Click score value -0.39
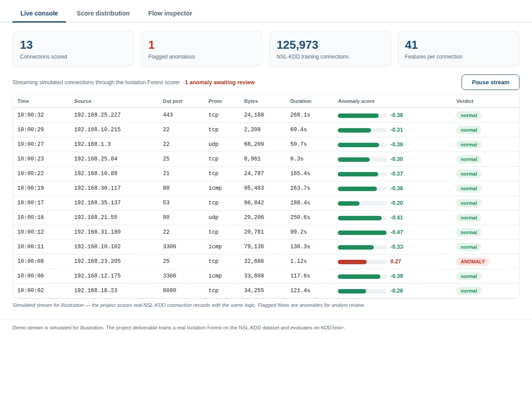This screenshot has width=532, height=399. click(397, 276)
